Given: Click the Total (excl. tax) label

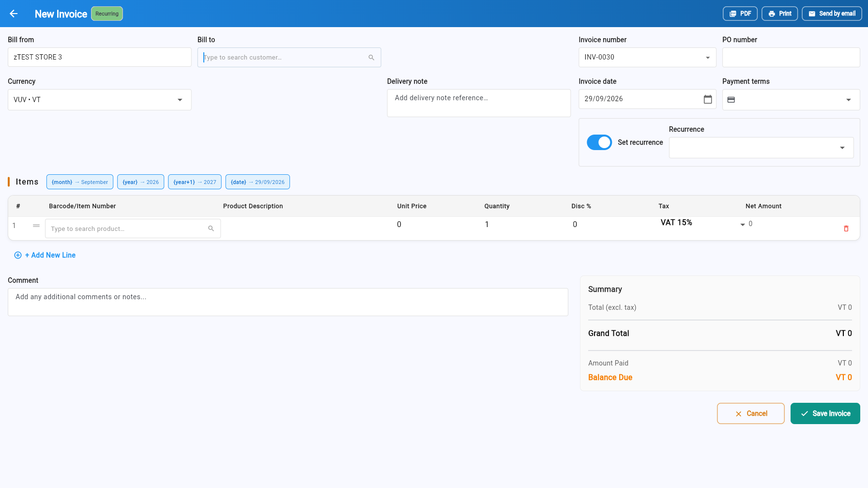Looking at the screenshot, I should (612, 307).
